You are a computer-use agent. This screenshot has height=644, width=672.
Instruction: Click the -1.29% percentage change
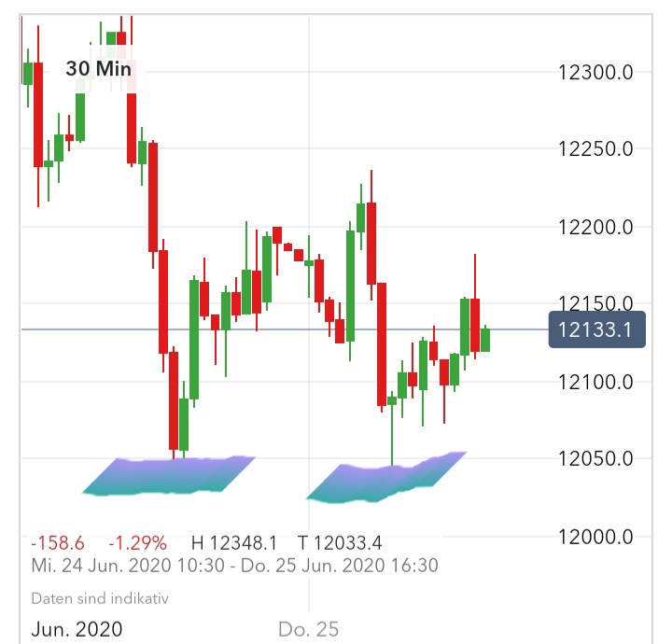(x=137, y=543)
